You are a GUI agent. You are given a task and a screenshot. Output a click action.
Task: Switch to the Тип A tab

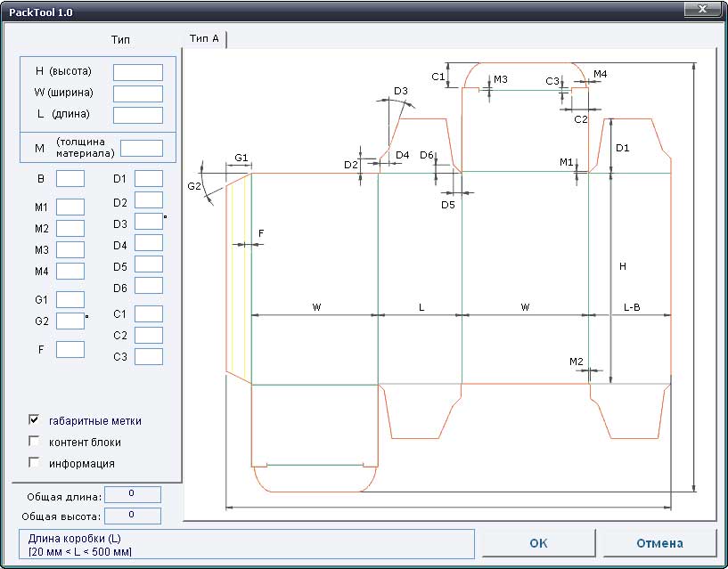[x=205, y=39]
